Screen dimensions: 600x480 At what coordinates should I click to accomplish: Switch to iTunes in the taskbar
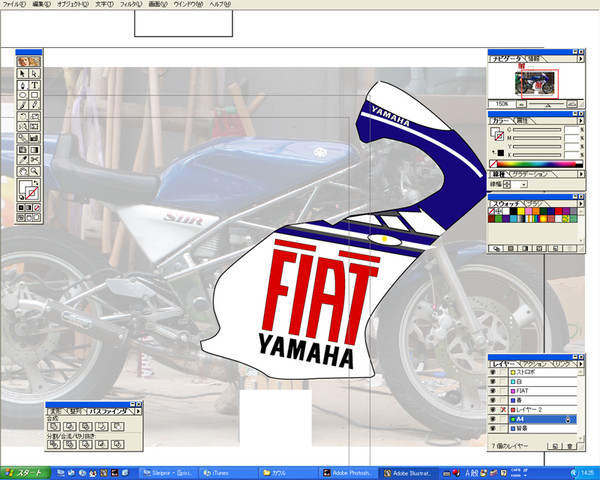click(227, 473)
